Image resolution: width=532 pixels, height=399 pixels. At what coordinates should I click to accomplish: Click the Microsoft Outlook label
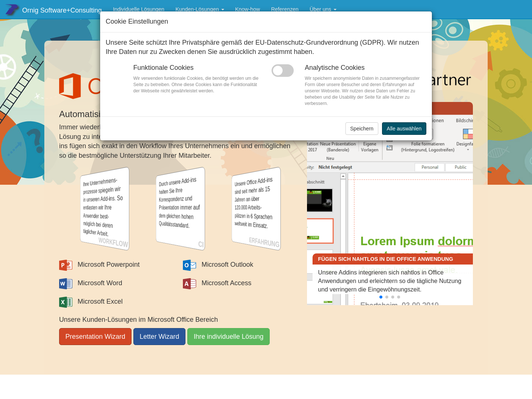point(227,265)
